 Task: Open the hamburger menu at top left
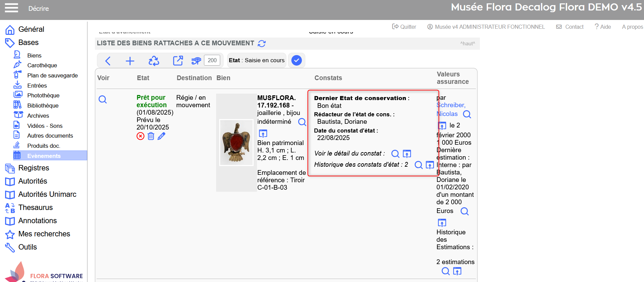point(11,8)
